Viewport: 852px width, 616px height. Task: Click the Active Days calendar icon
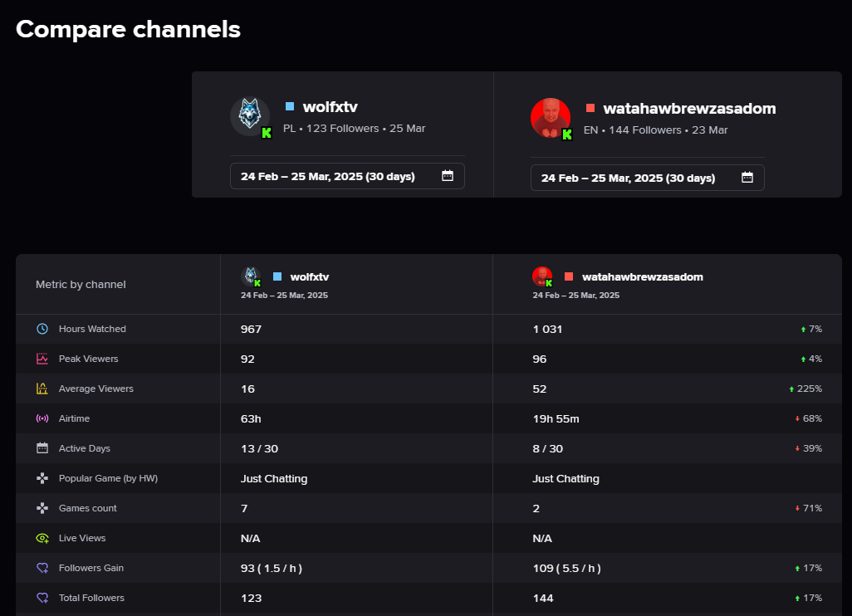click(42, 448)
